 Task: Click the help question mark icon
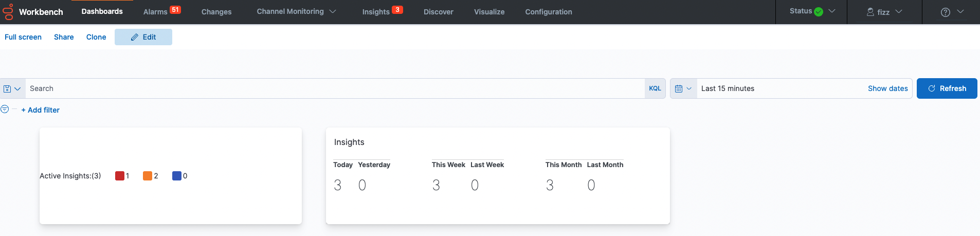[946, 12]
